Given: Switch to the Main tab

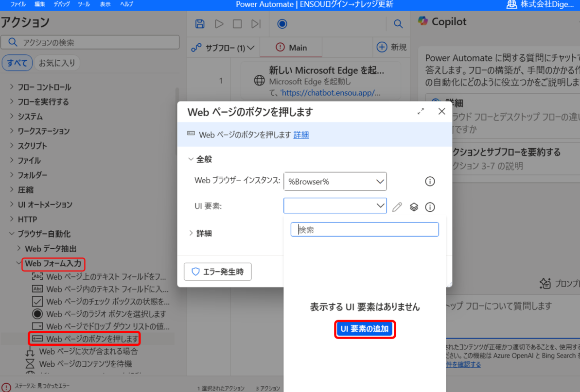Looking at the screenshot, I should [291, 48].
